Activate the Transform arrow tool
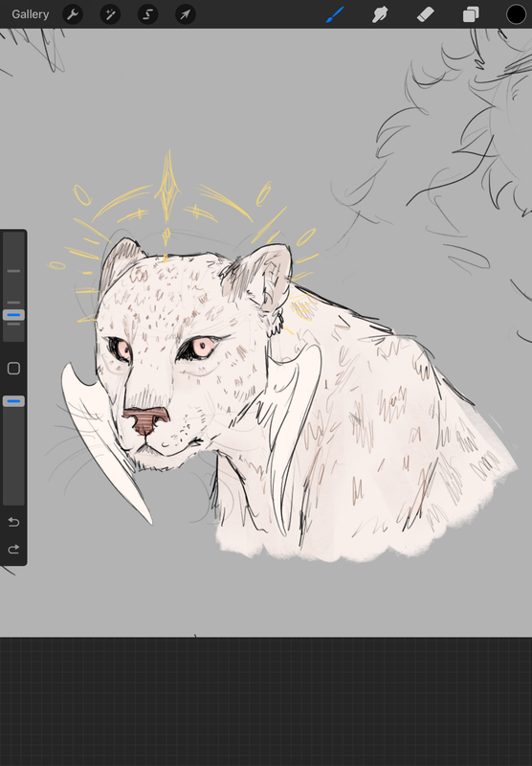Screen dimensions: 532x766 (x=186, y=14)
